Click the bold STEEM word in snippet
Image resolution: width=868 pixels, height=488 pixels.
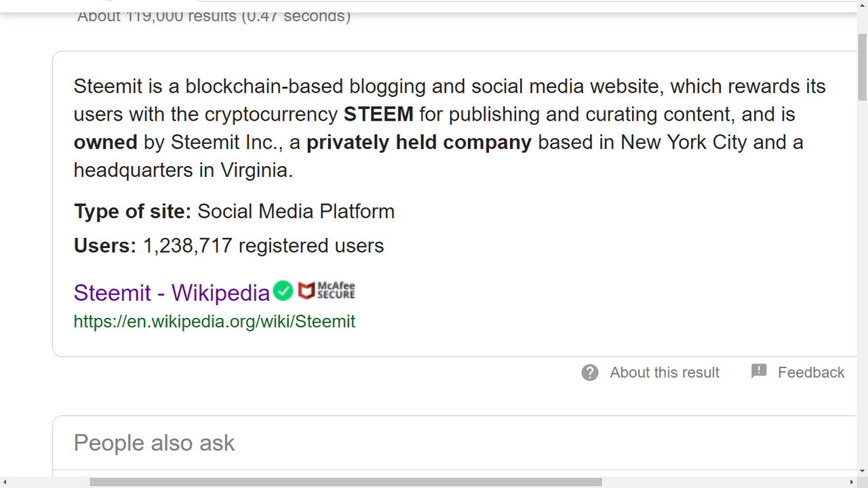(x=378, y=114)
